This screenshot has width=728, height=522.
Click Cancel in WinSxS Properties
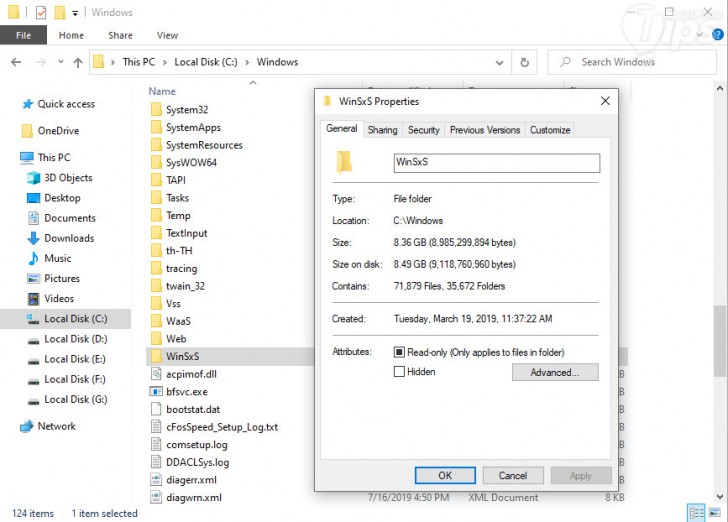(x=513, y=476)
